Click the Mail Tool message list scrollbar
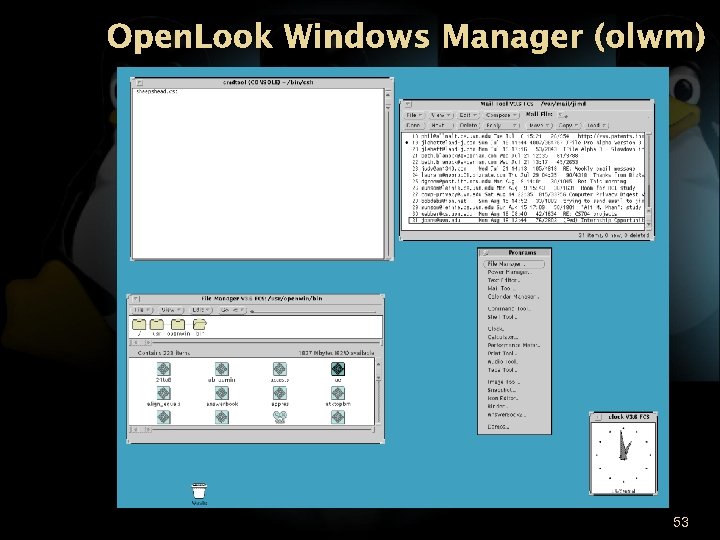Screen dimensions: 720x540 click(x=649, y=180)
